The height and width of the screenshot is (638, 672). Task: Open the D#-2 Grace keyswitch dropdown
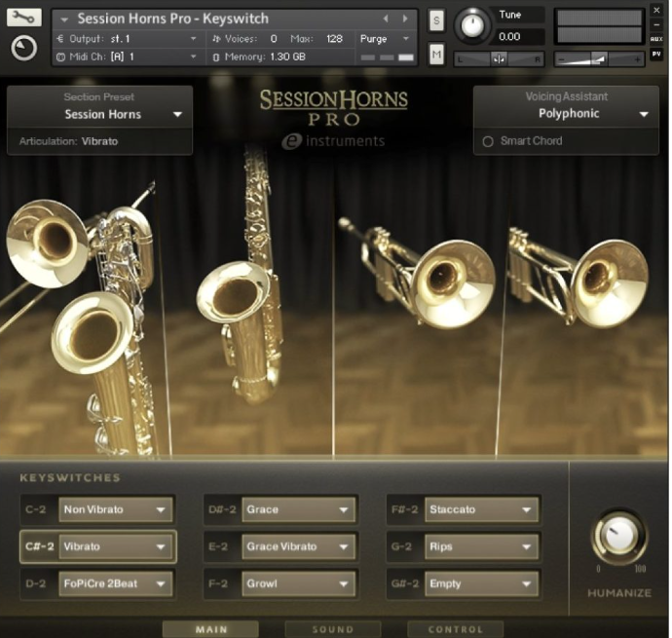(298, 509)
